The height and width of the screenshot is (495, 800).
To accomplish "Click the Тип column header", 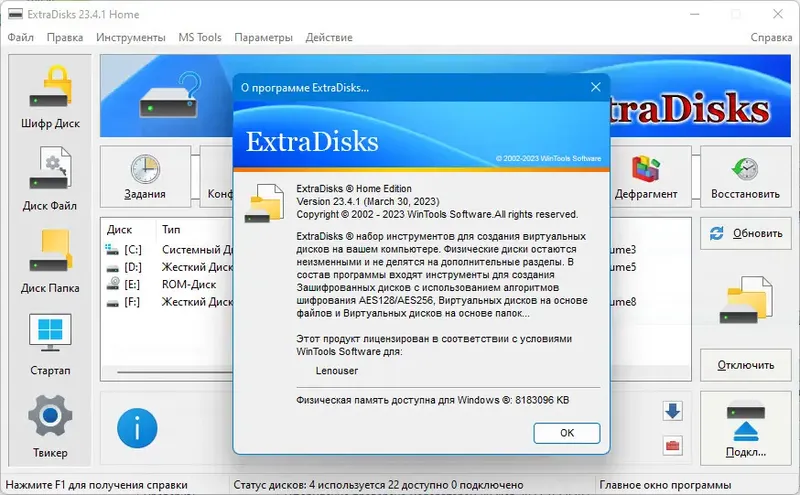I will [194, 230].
